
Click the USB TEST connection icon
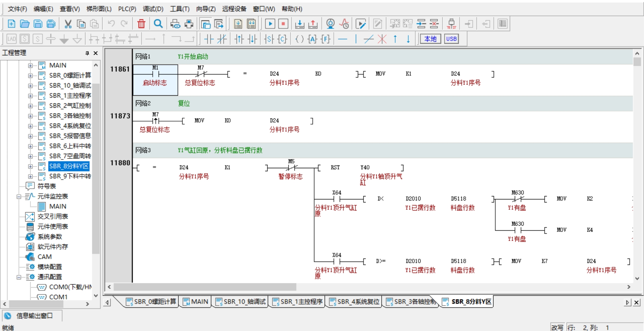tap(451, 24)
